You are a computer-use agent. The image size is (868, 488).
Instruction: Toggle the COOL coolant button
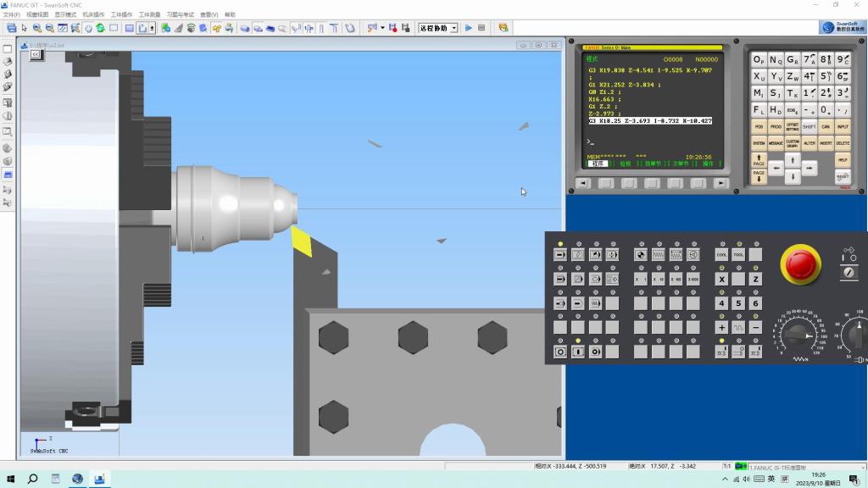721,254
